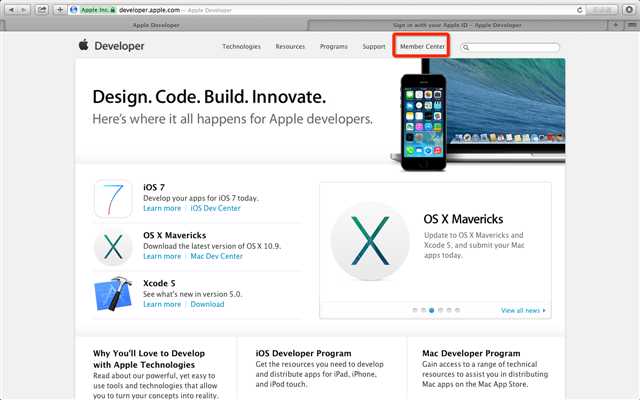Click Learn more under Xcode 5
The height and width of the screenshot is (400, 640).
tap(162, 304)
